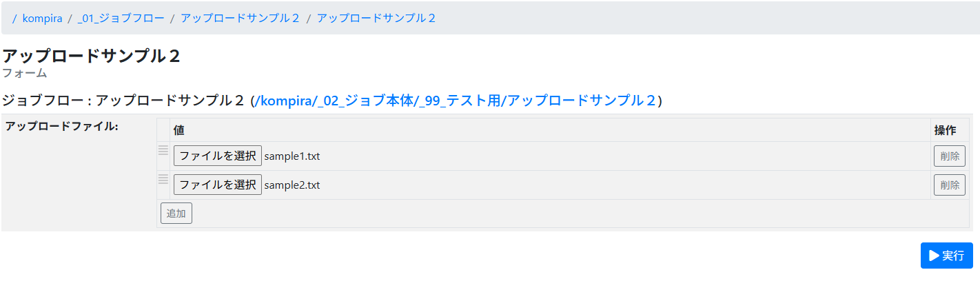Open the kompira breadcrumb link
The width and height of the screenshot is (980, 281).
tap(42, 19)
